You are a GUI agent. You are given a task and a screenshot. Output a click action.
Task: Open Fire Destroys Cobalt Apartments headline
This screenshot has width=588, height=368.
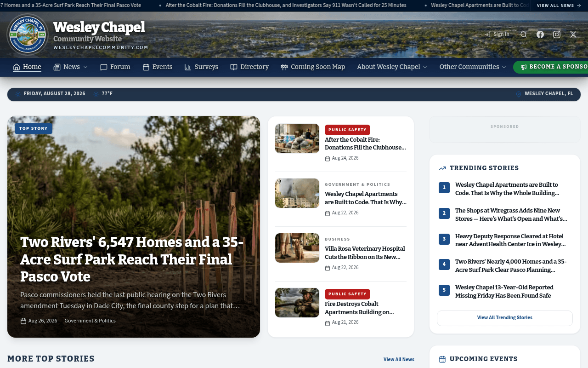coord(360,308)
